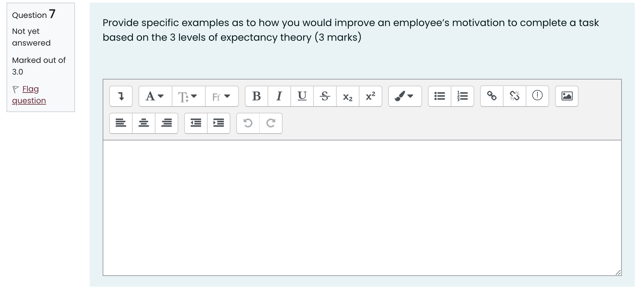644x288 pixels.
Task: Toggle bold formatting
Action: coord(256,96)
